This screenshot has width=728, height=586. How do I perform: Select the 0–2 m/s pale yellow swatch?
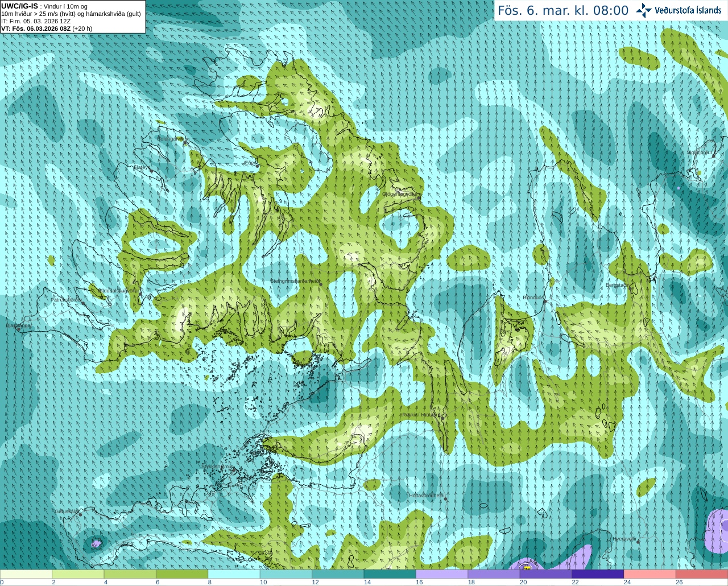26,574
